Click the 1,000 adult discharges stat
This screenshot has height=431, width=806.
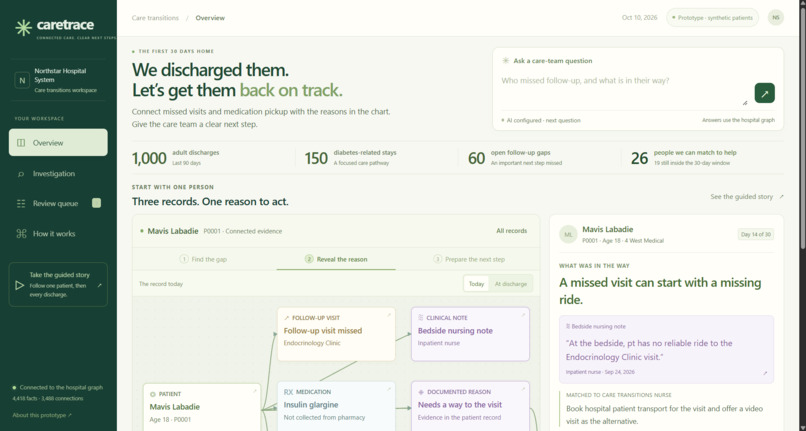pyautogui.click(x=176, y=157)
